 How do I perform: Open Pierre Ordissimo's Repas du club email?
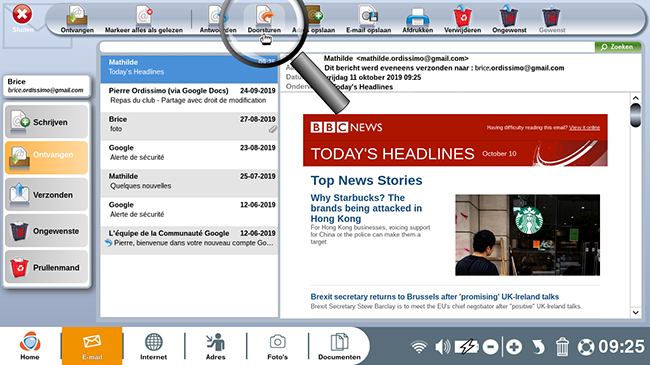[x=189, y=97]
